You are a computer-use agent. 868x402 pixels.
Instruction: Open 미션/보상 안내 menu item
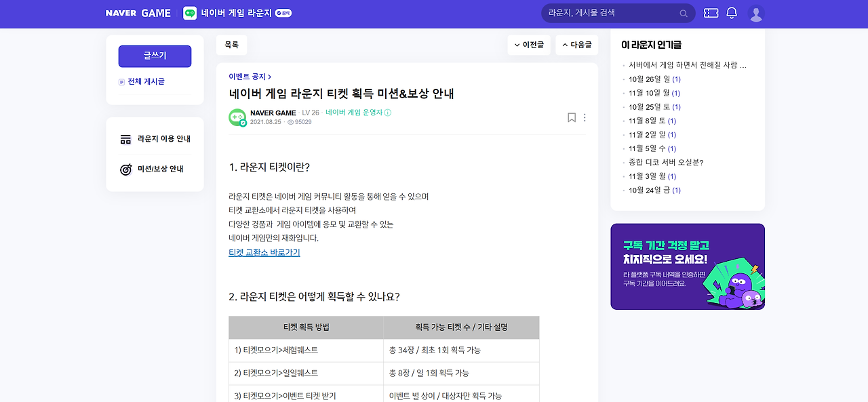pos(152,169)
